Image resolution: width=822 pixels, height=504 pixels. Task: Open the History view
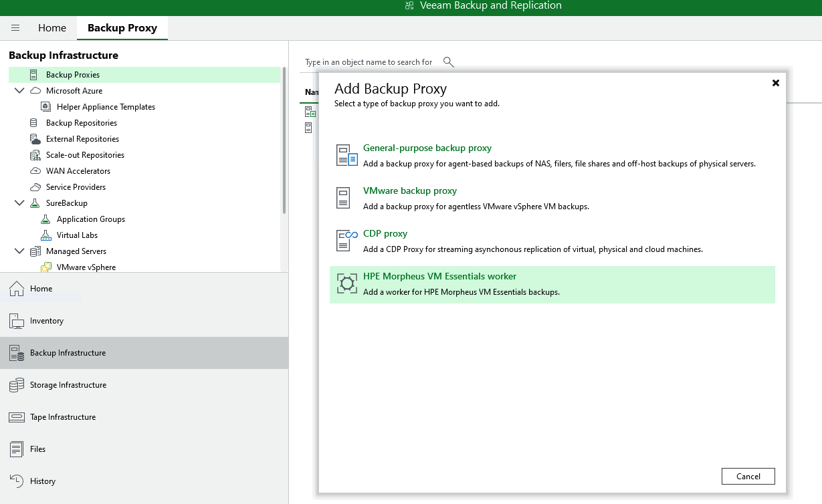(144, 481)
